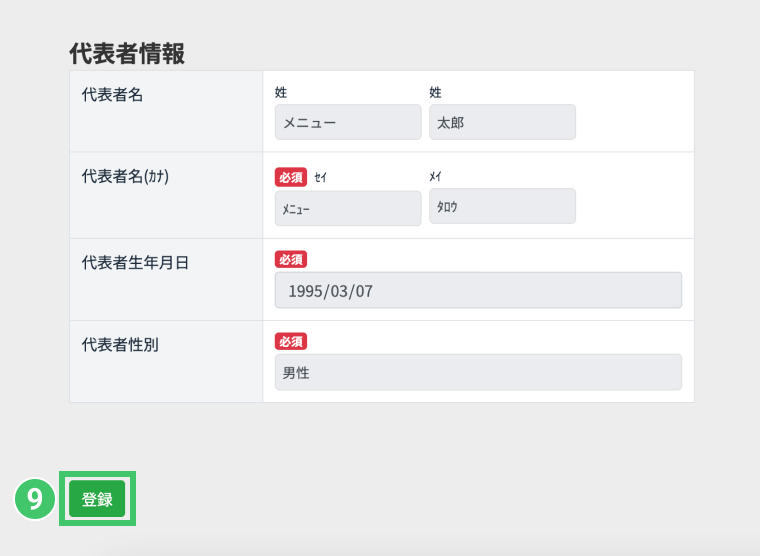760x556 pixels.
Task: Click the 必須 badge above the gender field
Action: [291, 341]
